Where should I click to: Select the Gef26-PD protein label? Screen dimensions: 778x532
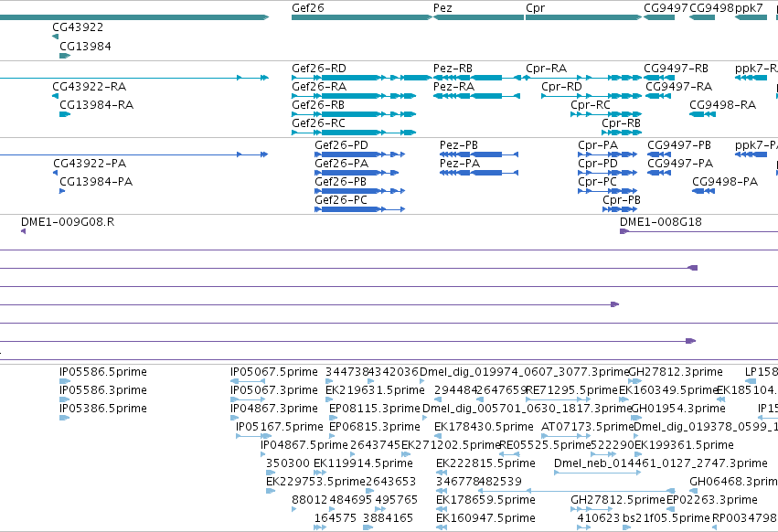coord(341,145)
